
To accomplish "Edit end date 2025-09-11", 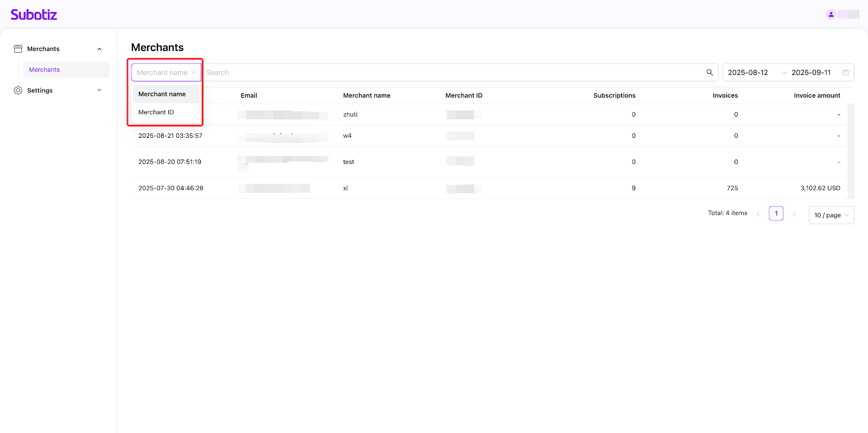I will coord(811,73).
